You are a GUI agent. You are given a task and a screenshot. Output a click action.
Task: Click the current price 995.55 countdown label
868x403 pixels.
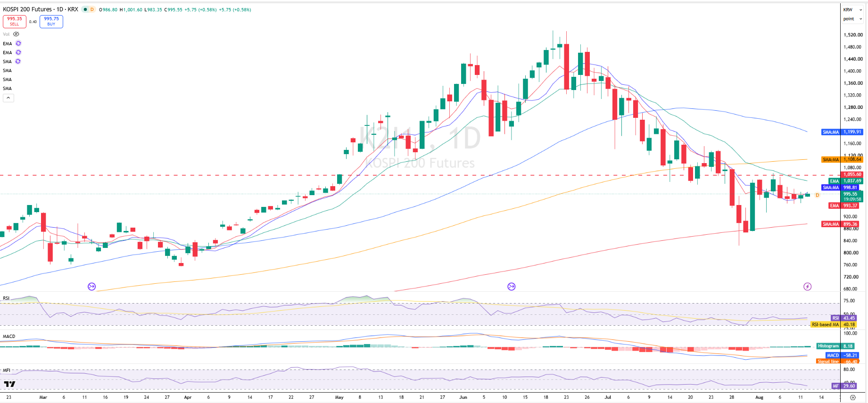(x=852, y=197)
